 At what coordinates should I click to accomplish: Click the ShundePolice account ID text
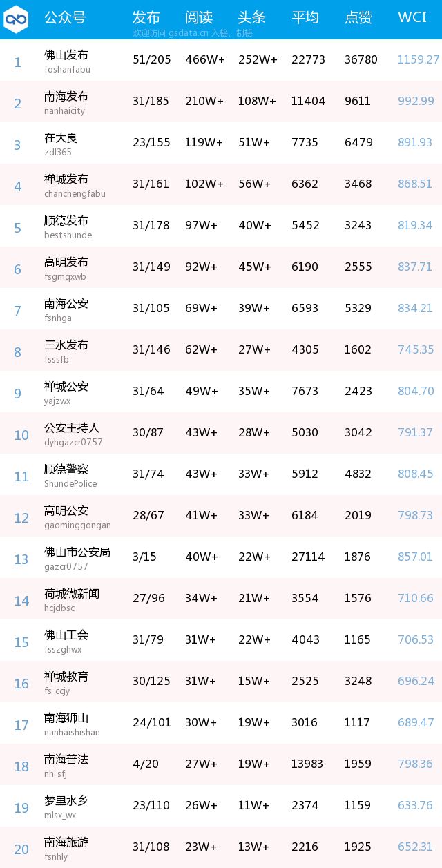70,483
